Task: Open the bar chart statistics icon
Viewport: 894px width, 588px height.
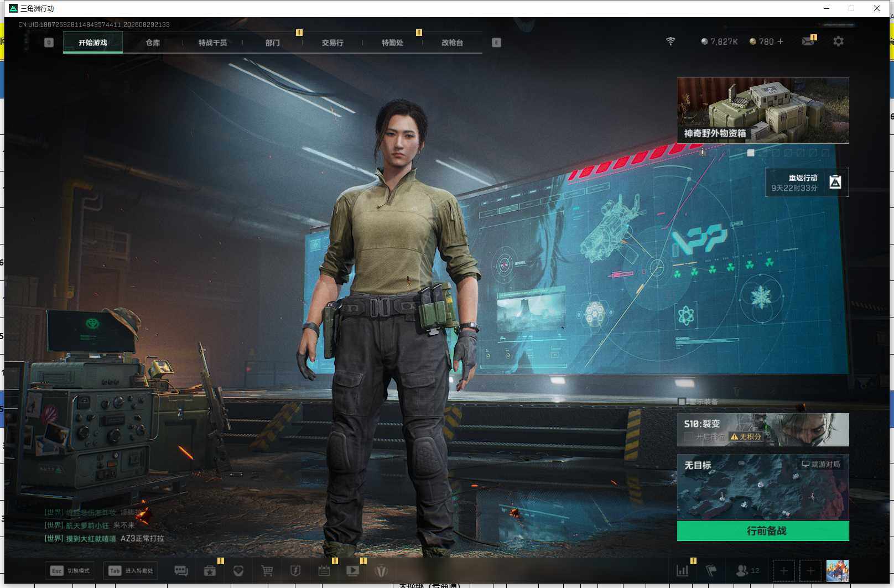Action: click(683, 571)
